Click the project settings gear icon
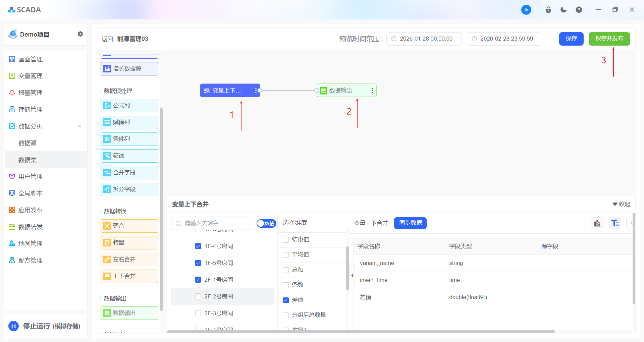The width and height of the screenshot is (644, 342). (x=80, y=34)
